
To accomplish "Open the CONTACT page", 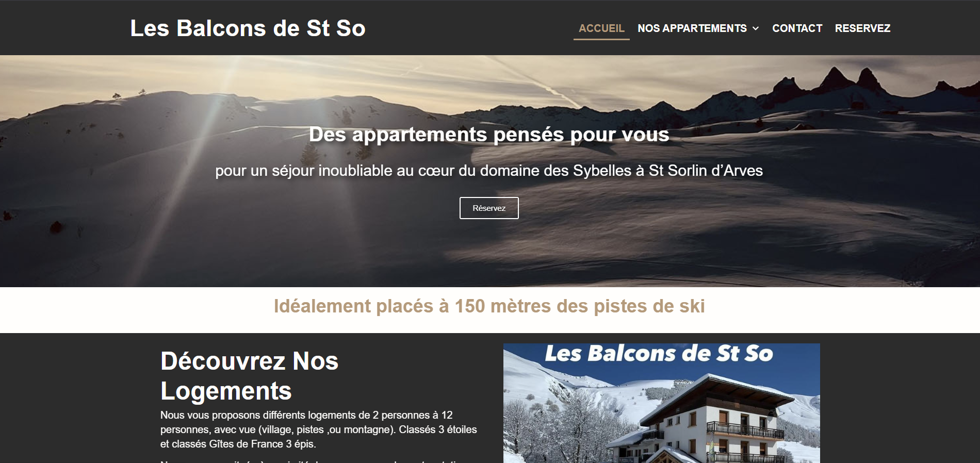I will coord(797,28).
